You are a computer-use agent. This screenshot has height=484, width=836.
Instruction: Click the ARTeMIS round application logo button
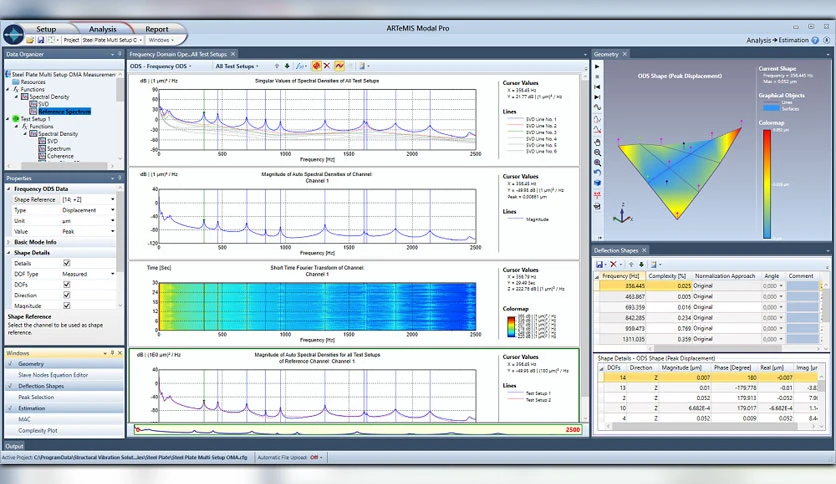(x=13, y=35)
